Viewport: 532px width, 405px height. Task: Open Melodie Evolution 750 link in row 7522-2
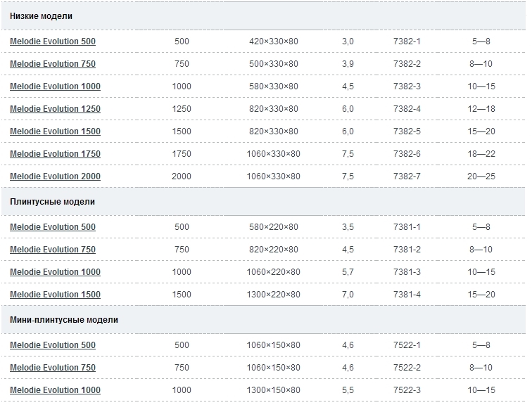pyautogui.click(x=53, y=367)
